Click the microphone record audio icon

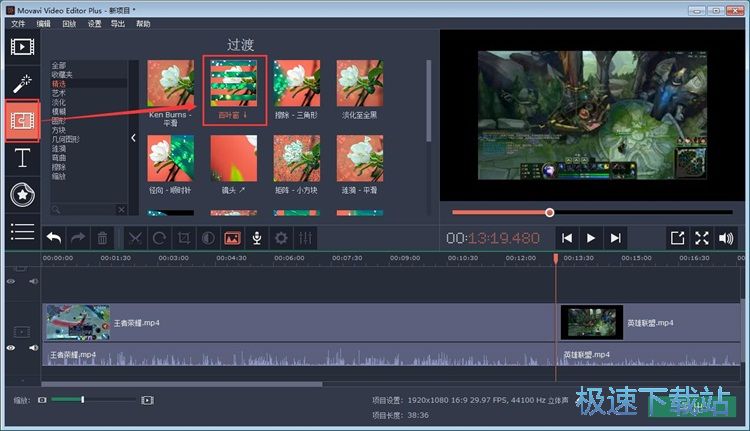[x=257, y=238]
